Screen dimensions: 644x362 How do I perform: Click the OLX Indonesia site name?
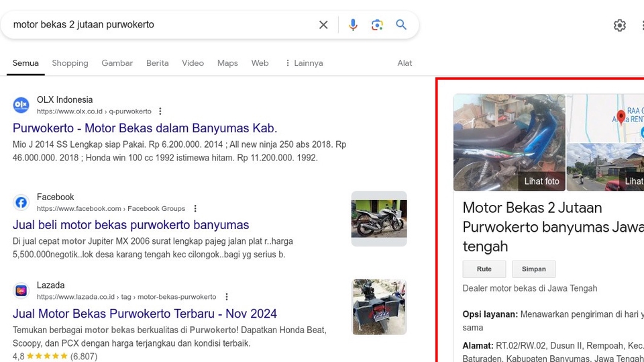[64, 99]
